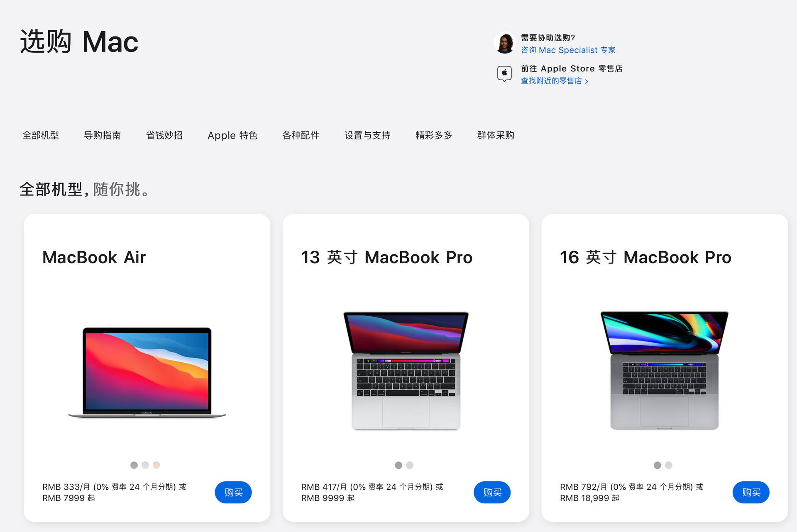Viewport: 797px width, 532px height.
Task: Click 购买 button for MacBook Air
Action: pos(233,493)
